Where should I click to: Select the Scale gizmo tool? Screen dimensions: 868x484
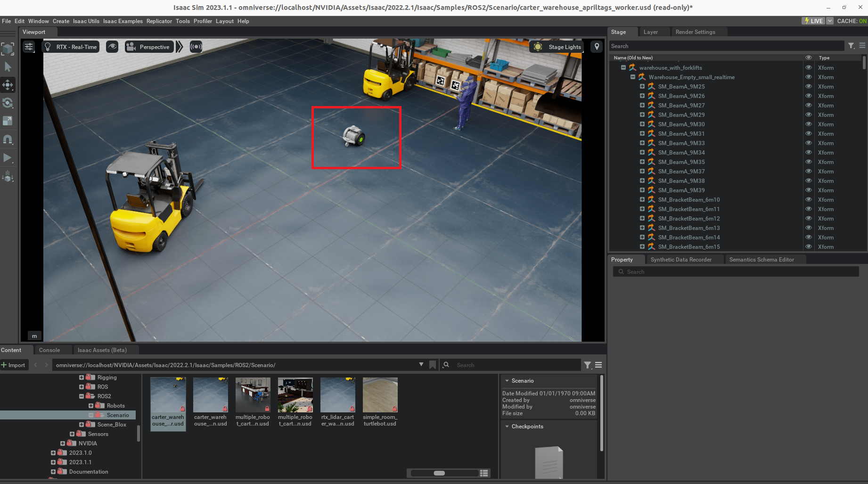coord(8,121)
